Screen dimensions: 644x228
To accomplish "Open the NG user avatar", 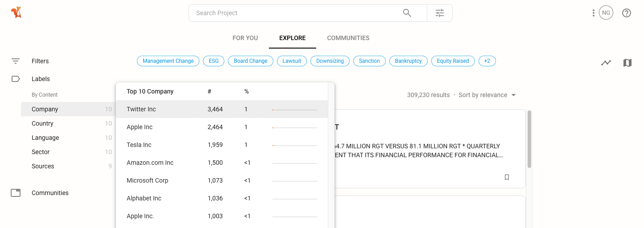I will click(606, 13).
